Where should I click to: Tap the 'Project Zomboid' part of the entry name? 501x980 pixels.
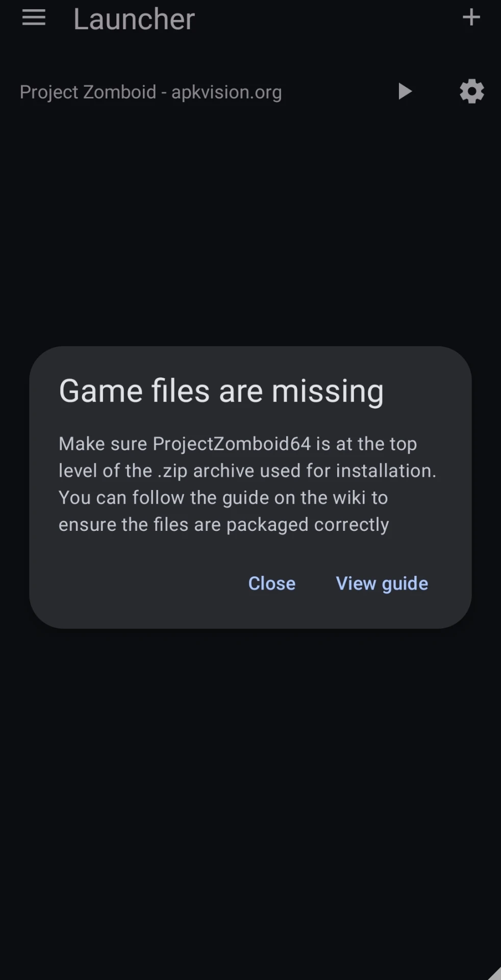point(88,92)
